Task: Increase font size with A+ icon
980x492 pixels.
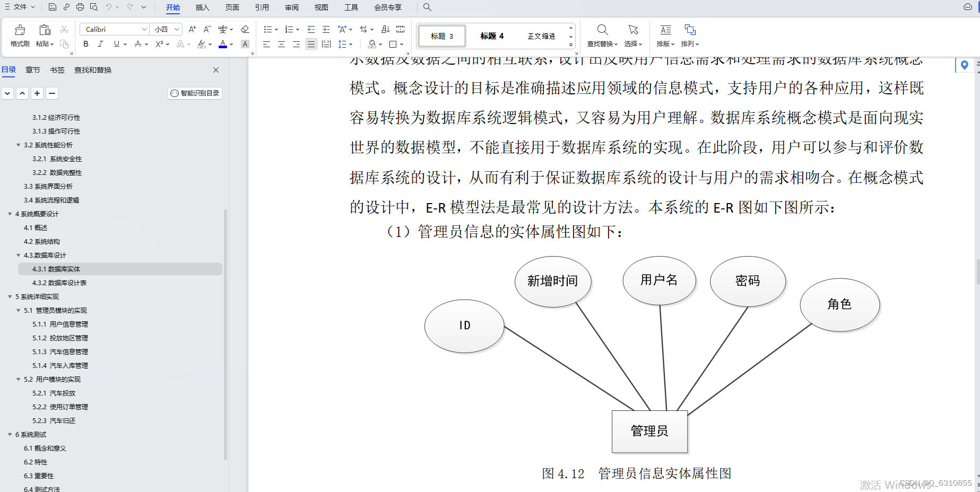Action: coord(193,29)
